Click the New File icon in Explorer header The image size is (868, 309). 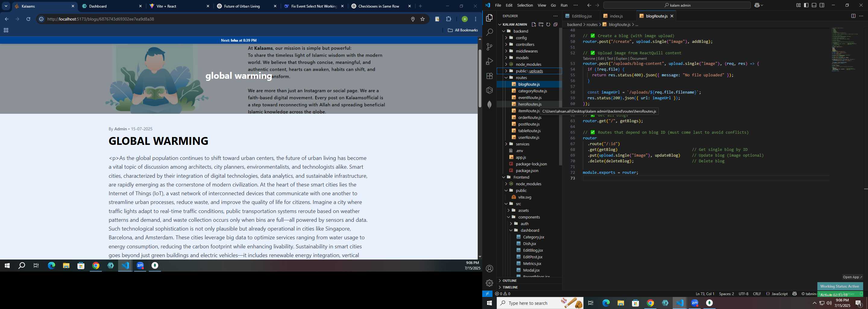(534, 24)
